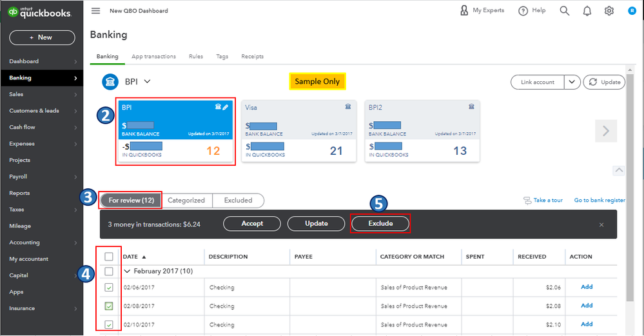Select For review (12) tab
The width and height of the screenshot is (644, 336).
[x=131, y=201]
